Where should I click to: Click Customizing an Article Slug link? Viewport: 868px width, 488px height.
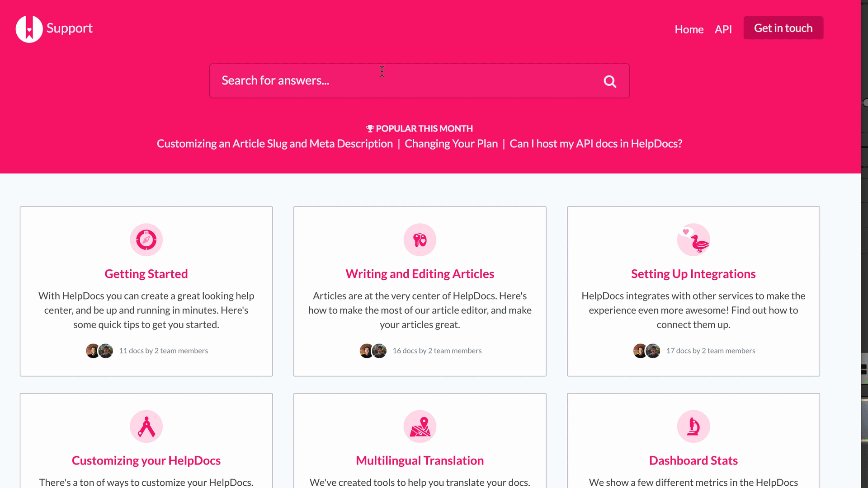point(274,143)
